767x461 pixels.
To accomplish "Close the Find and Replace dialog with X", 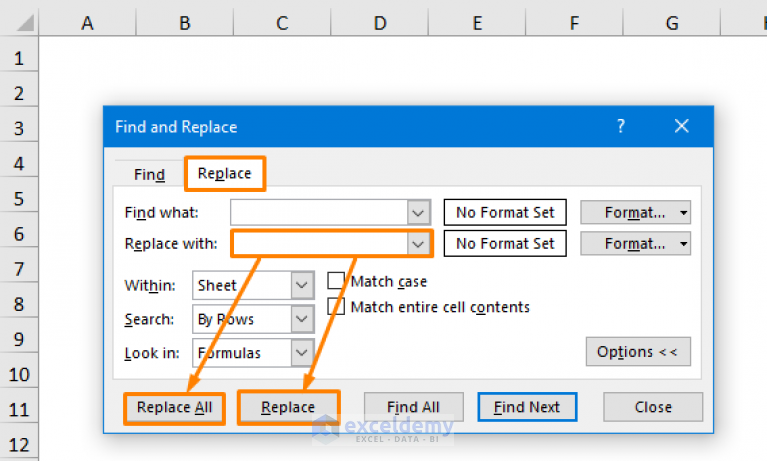I will 681,126.
